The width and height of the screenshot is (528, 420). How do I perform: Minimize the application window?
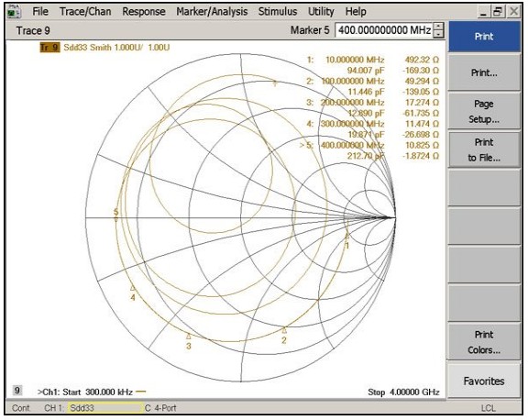click(x=483, y=12)
